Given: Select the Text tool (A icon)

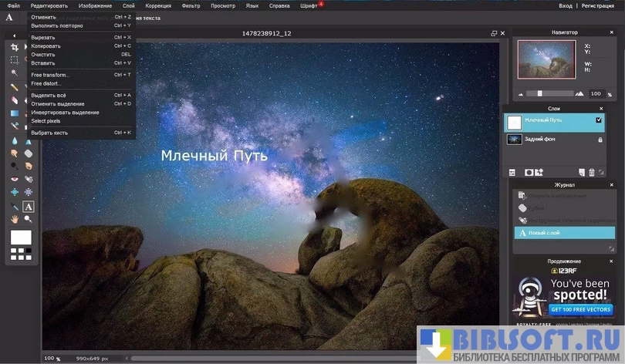Looking at the screenshot, I should coord(28,207).
